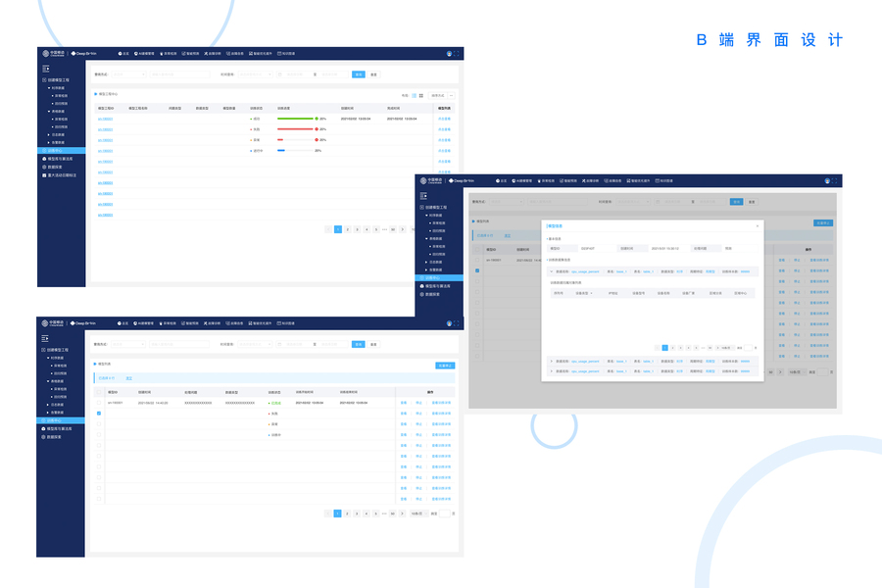
Task: Click the 批量停止 button in bottom-left mockup
Action: pos(445,366)
